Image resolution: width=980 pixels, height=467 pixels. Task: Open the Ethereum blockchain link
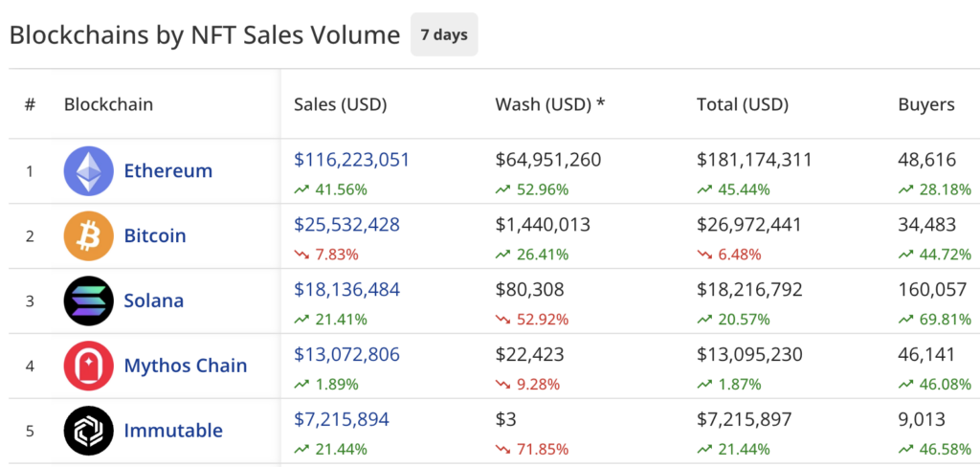[167, 171]
